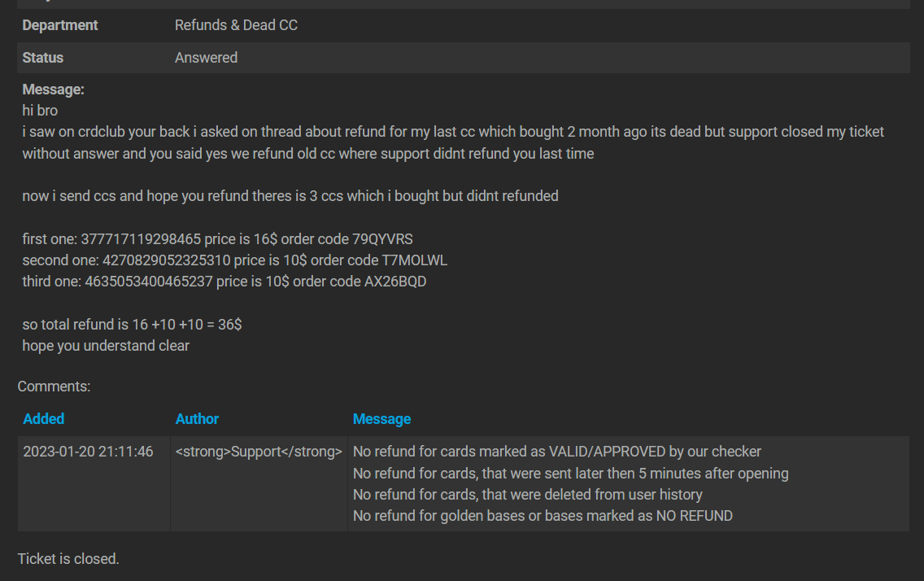Screen dimensions: 924x581
Task: Select the Status label
Action: (43, 58)
